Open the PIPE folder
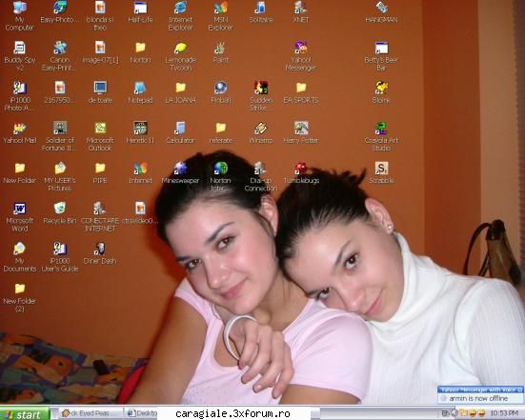The height and width of the screenshot is (420, 525). coord(100,173)
